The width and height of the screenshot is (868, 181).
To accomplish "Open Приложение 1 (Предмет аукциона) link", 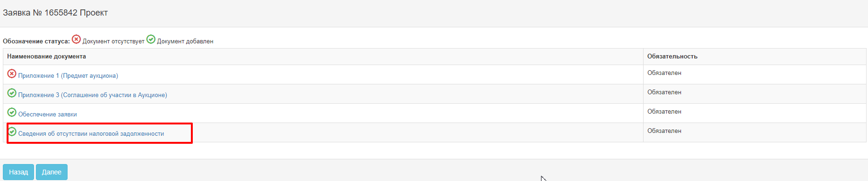I will pyautogui.click(x=68, y=76).
